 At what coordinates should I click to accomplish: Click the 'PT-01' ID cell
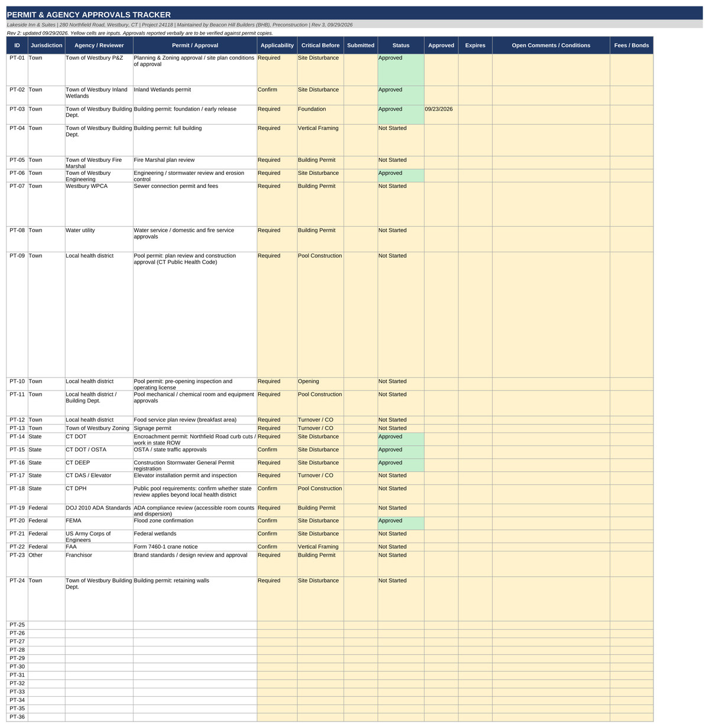(x=17, y=70)
